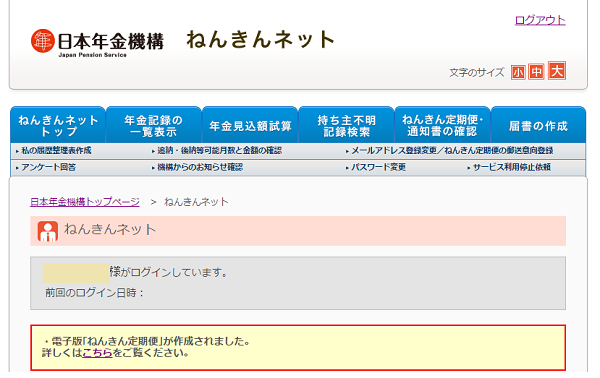Screen dimensions: 600x378
Task: Open the 届書の作成 tab
Action: pos(538,125)
